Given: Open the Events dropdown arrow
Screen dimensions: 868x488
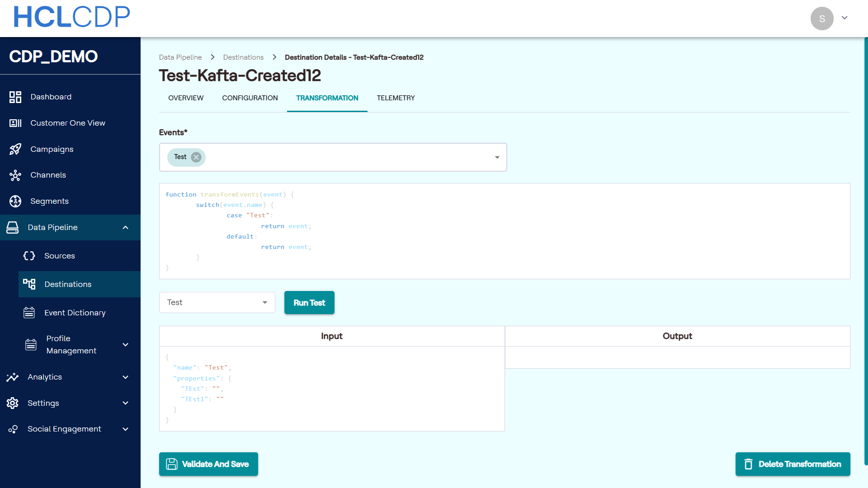Looking at the screenshot, I should (x=497, y=157).
